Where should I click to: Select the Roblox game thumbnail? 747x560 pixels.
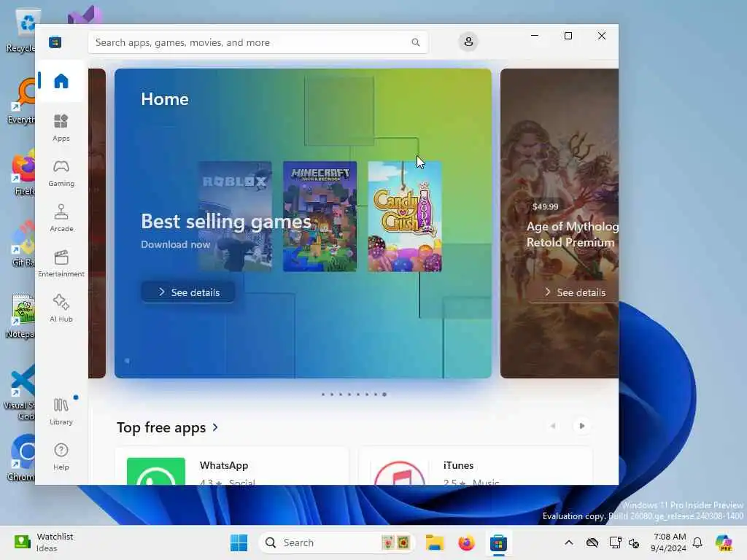(235, 216)
